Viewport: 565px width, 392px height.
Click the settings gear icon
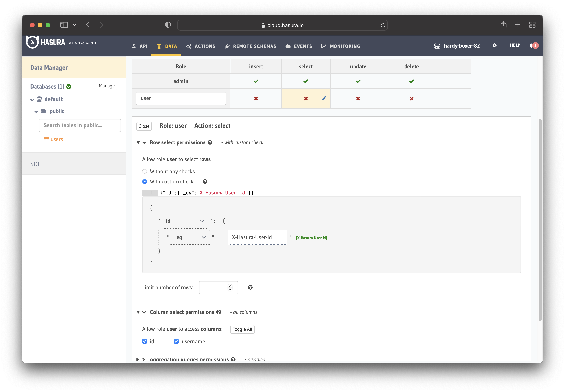pyautogui.click(x=495, y=45)
